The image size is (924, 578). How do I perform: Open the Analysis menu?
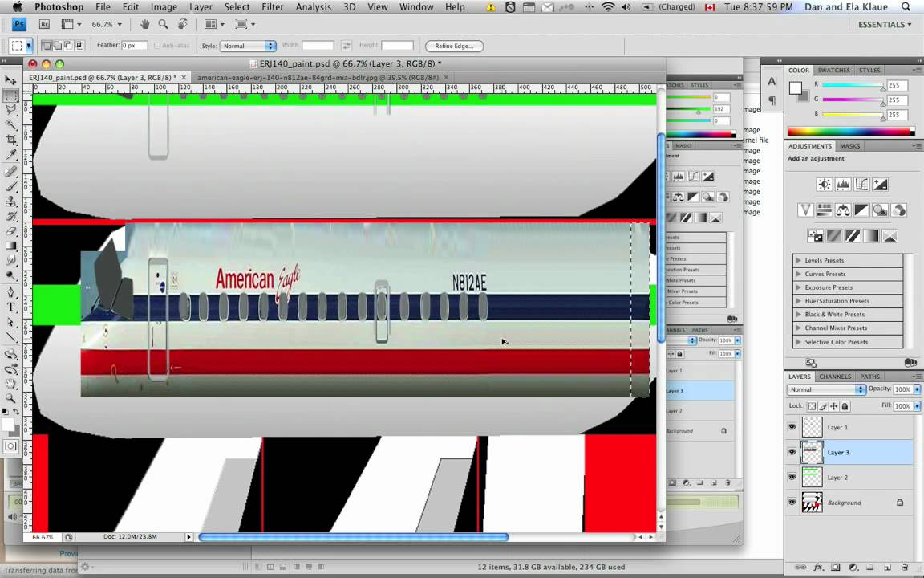(313, 7)
